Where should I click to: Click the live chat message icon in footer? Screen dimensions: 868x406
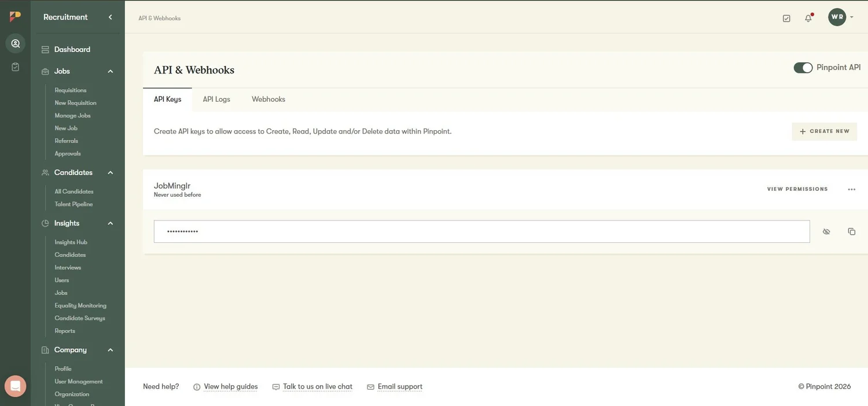point(276,387)
